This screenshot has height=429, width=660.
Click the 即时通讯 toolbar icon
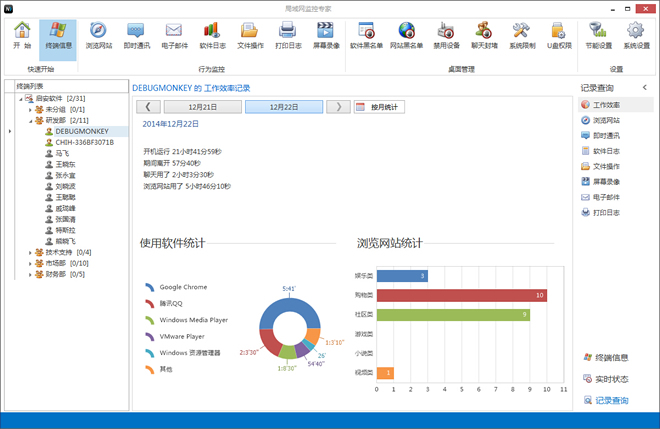point(136,34)
